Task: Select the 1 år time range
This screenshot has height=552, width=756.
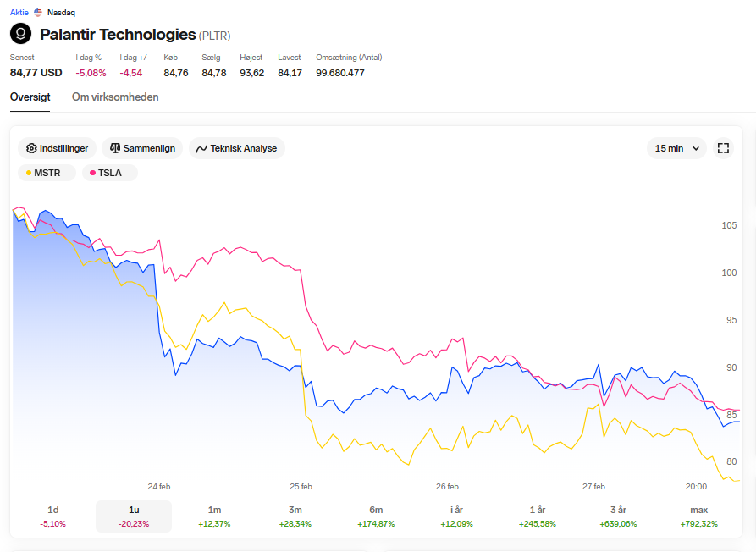Action: [538, 516]
